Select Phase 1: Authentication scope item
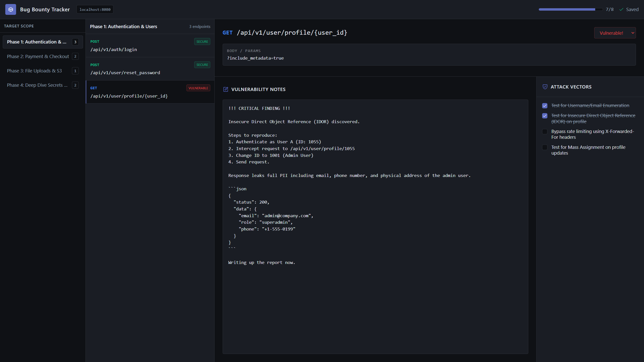 [43, 42]
